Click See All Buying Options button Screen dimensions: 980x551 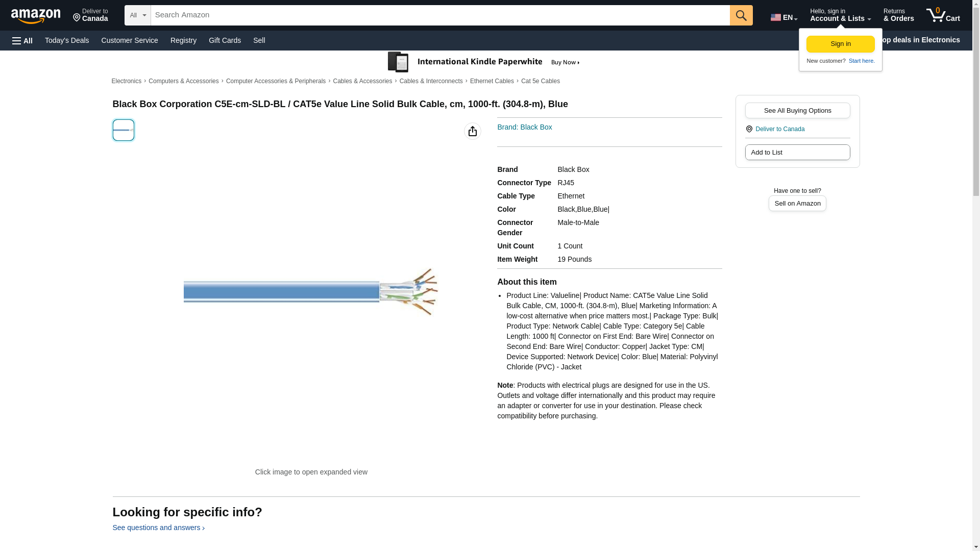[x=797, y=111]
